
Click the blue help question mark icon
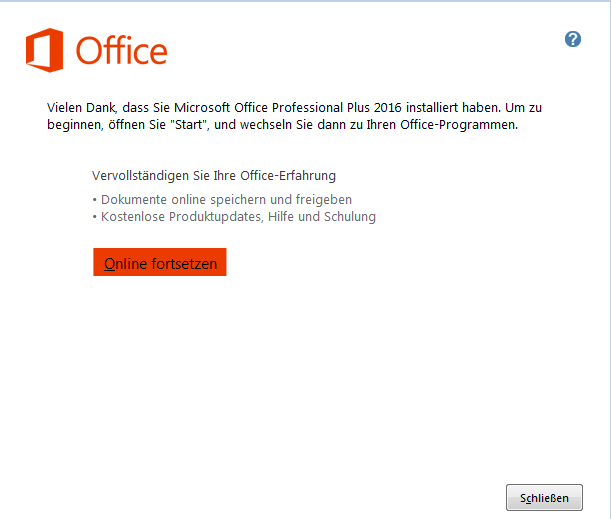pos(573,39)
